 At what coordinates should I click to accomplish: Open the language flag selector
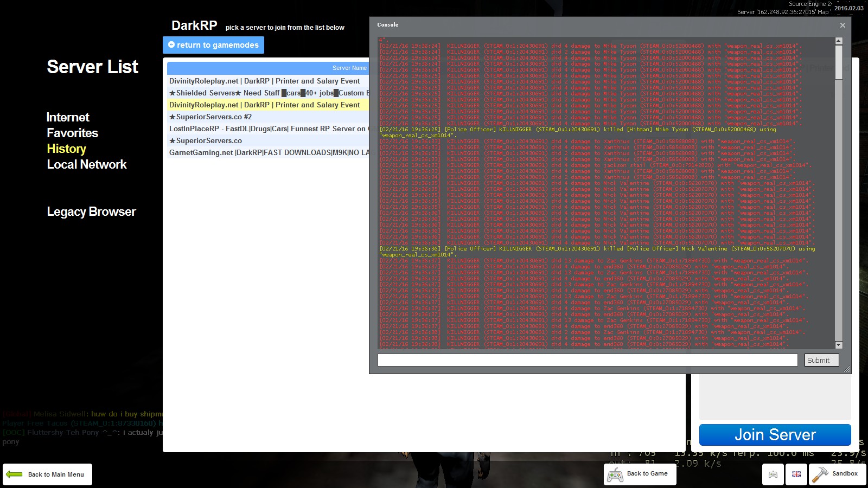click(x=796, y=474)
